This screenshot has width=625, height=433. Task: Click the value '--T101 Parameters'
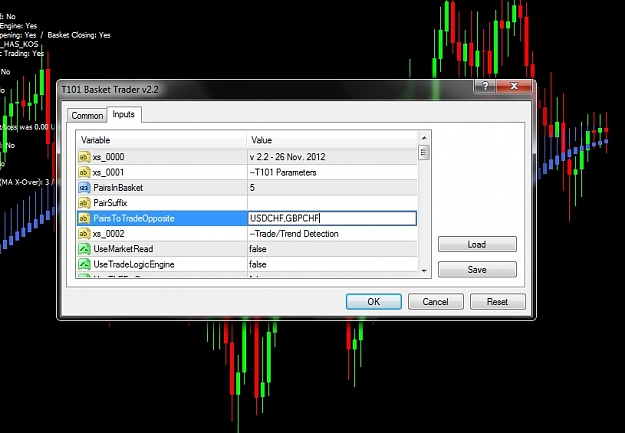tap(283, 173)
